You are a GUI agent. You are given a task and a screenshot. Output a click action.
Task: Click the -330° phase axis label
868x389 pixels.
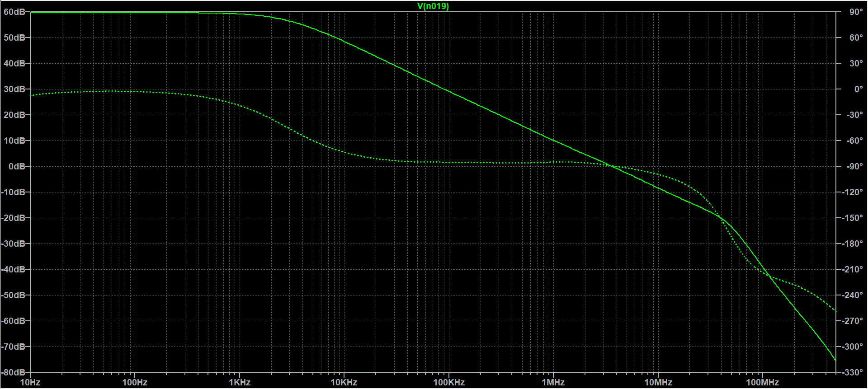tap(853, 373)
